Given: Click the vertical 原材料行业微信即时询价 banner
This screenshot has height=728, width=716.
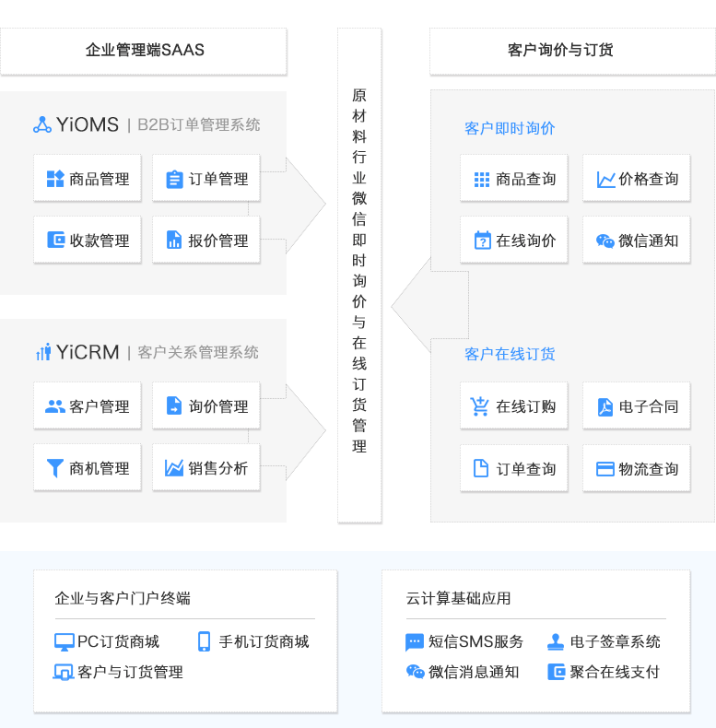Looking at the screenshot, I should pos(359,276).
